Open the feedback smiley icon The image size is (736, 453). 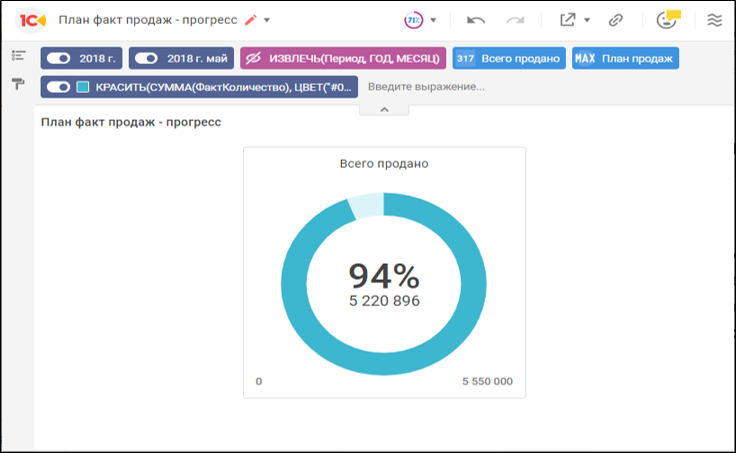668,20
